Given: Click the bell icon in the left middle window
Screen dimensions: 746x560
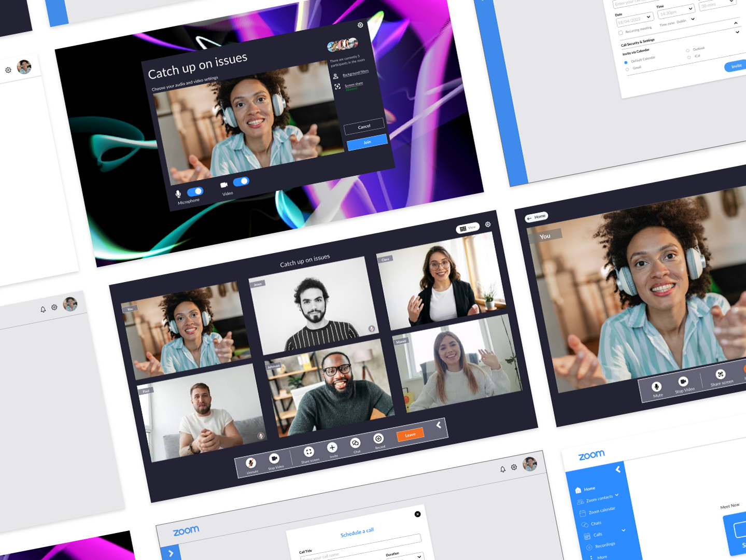Looking at the screenshot, I should [43, 310].
